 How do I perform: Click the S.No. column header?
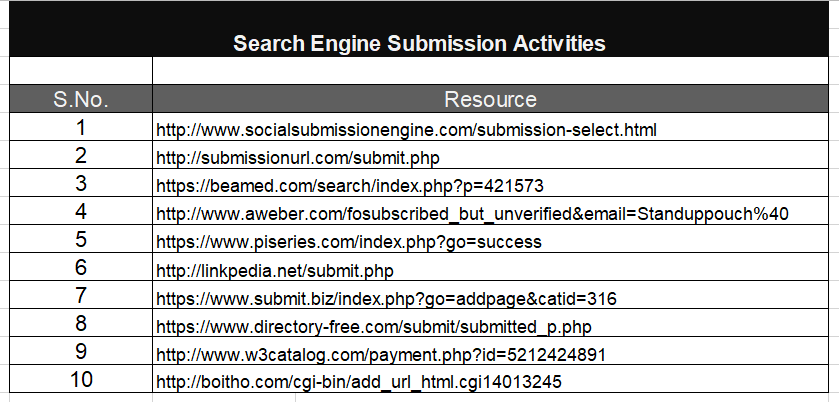tap(81, 99)
